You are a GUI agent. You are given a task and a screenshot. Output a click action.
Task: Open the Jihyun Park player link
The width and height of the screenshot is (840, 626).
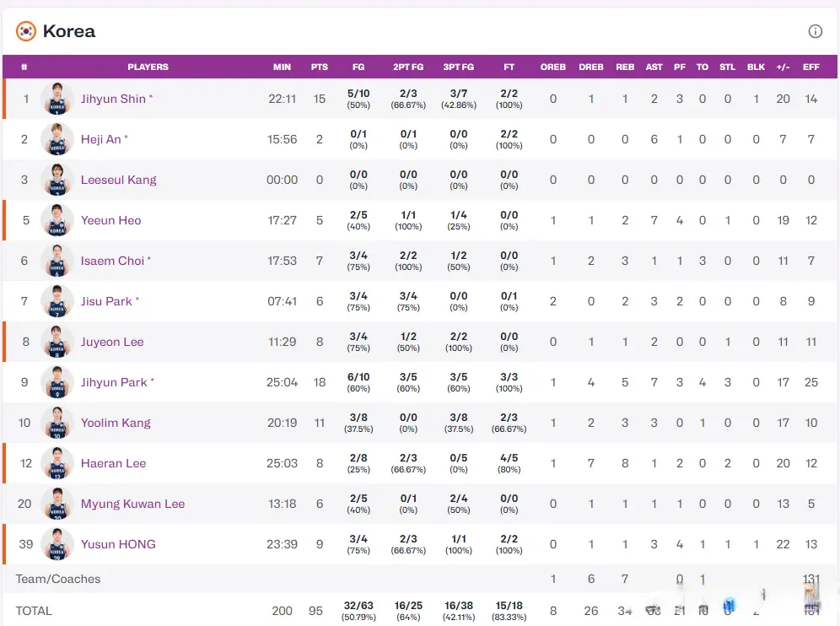click(x=114, y=382)
